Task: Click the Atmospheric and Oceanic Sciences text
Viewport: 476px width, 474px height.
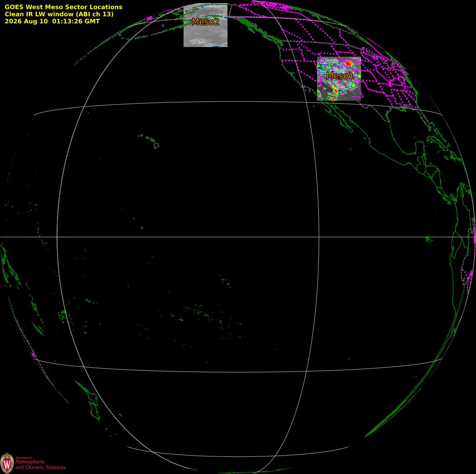Action: [x=40, y=464]
